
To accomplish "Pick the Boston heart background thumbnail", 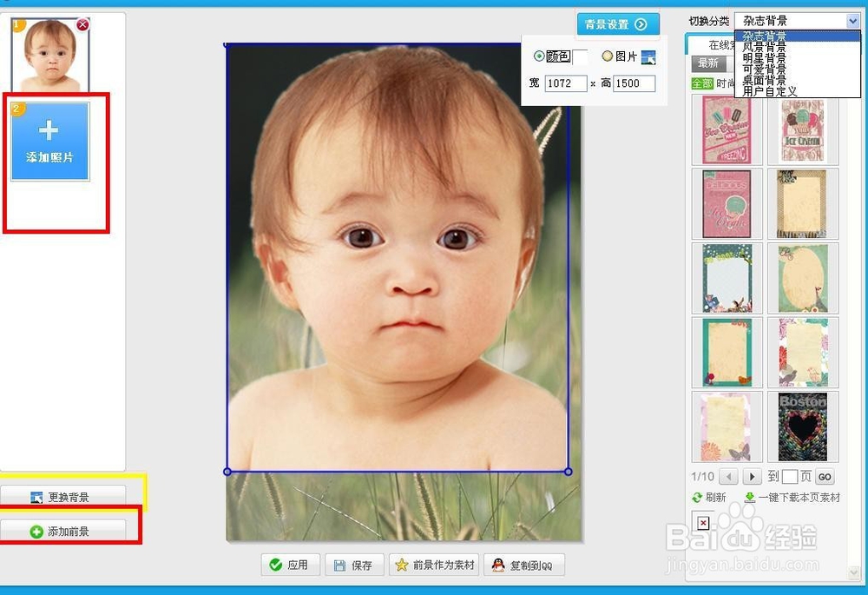I will point(803,426).
